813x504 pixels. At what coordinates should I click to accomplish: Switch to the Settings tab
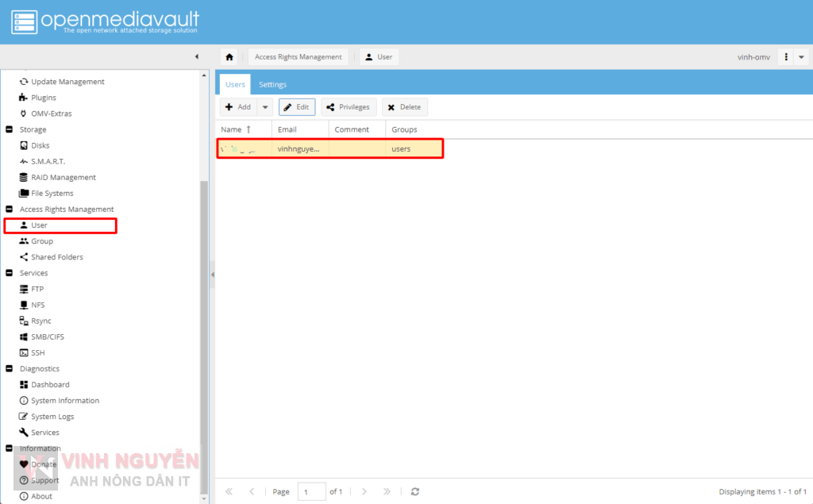pos(272,84)
